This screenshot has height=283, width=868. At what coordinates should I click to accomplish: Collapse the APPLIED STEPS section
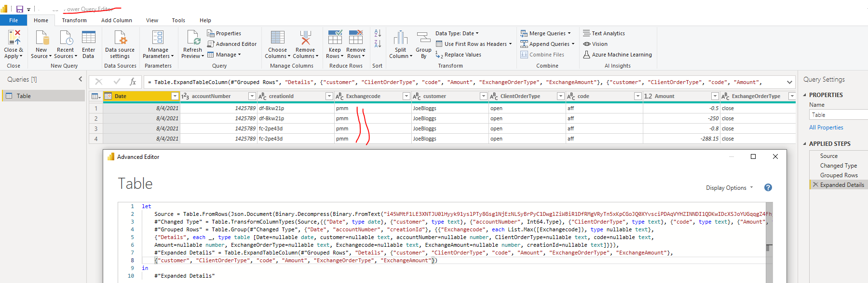[x=804, y=144]
